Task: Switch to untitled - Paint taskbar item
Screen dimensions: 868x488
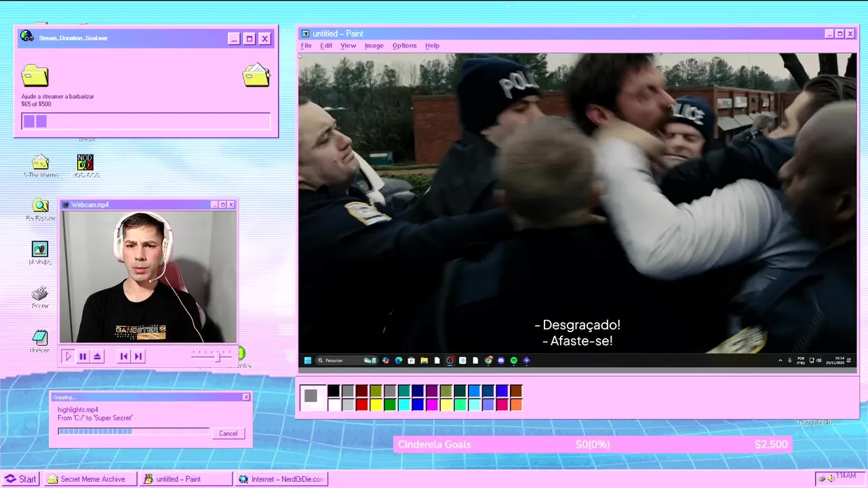Action: pyautogui.click(x=186, y=479)
